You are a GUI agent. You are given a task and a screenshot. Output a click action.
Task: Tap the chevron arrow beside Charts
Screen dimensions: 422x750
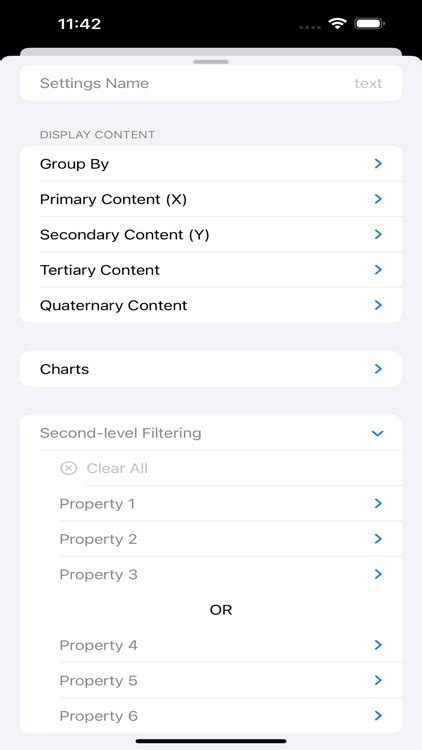(378, 369)
